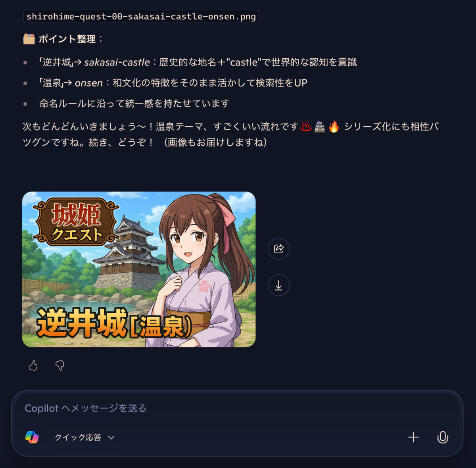The width and height of the screenshot is (476, 468).
Task: Click the folder emoji next to ポイント整理
Action: coord(29,39)
